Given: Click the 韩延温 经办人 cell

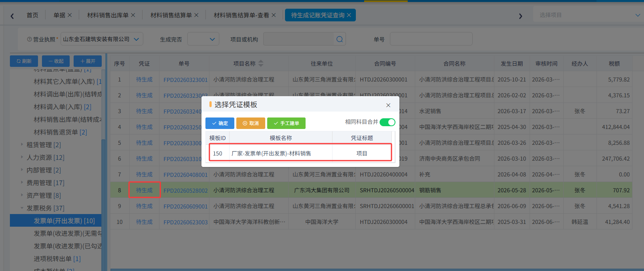Looking at the screenshot, I should (579, 222).
